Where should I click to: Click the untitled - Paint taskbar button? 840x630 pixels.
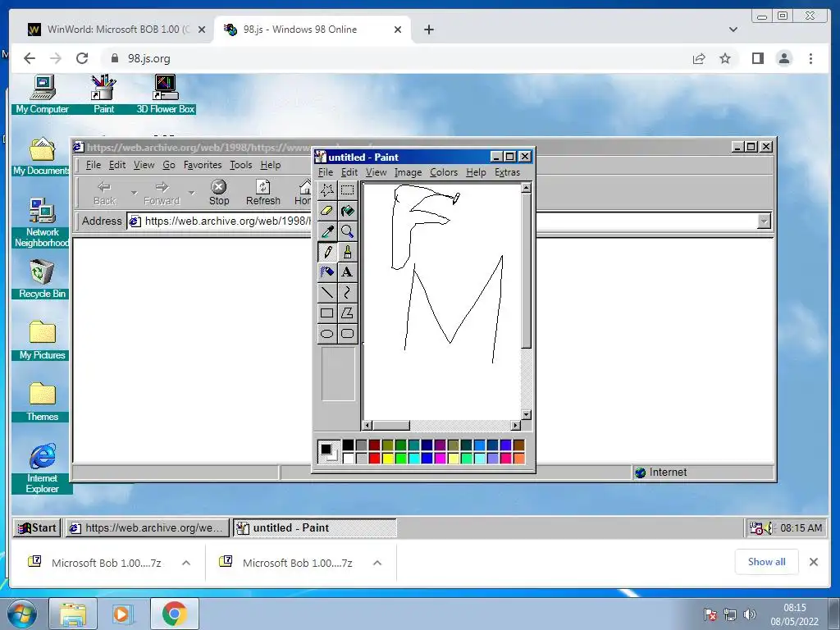coord(315,527)
